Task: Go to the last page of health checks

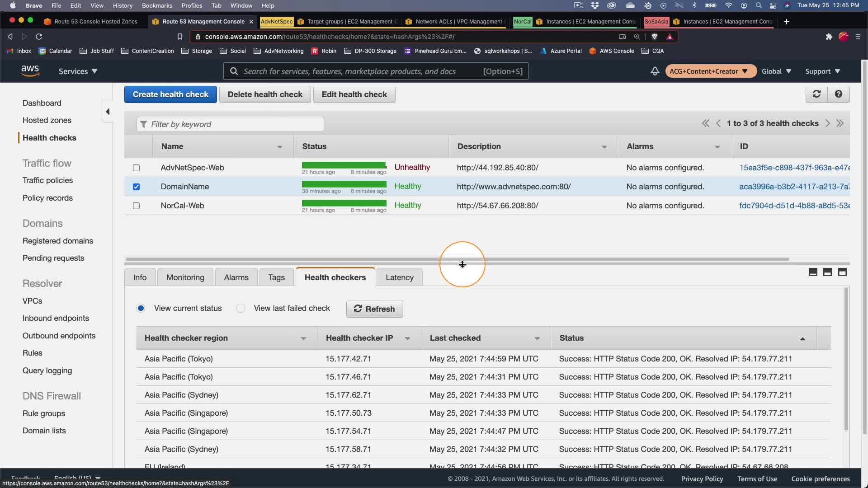Action: (x=840, y=123)
